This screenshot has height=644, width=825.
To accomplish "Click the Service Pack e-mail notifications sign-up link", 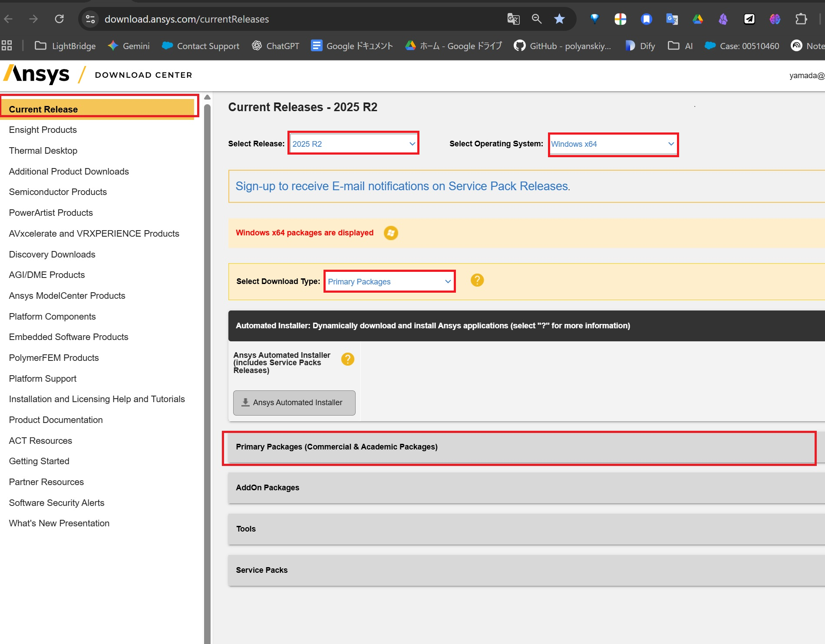I will tap(402, 186).
